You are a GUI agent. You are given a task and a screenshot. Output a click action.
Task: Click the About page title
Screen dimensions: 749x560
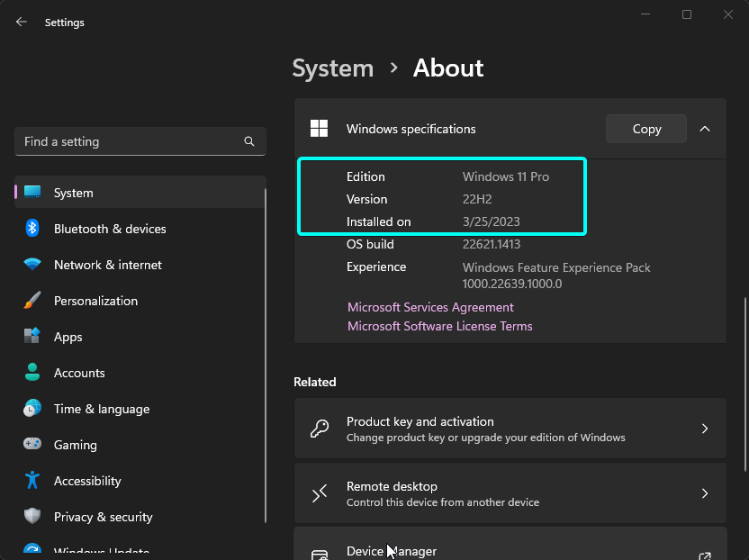(448, 68)
